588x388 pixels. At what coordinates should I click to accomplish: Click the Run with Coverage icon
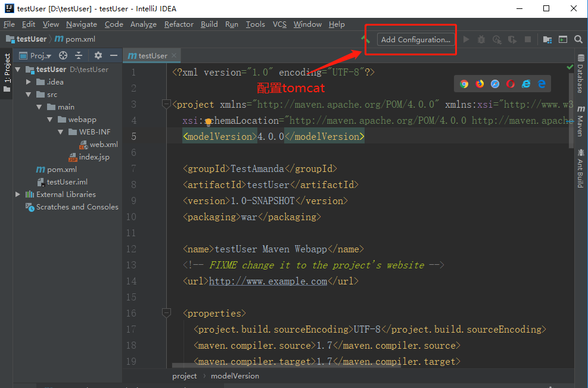tap(497, 39)
